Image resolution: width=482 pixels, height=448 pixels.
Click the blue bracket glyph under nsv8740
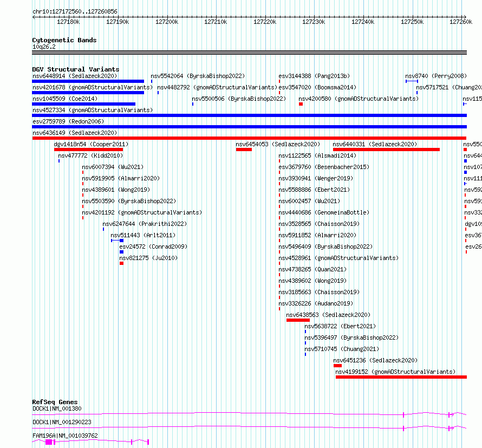pyautogui.click(x=412, y=81)
